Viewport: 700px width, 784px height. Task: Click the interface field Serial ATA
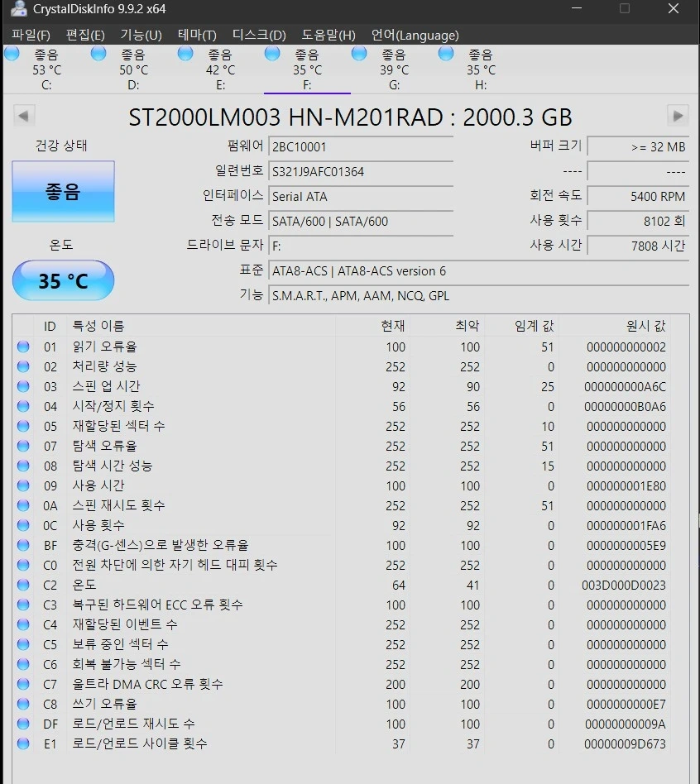click(361, 197)
